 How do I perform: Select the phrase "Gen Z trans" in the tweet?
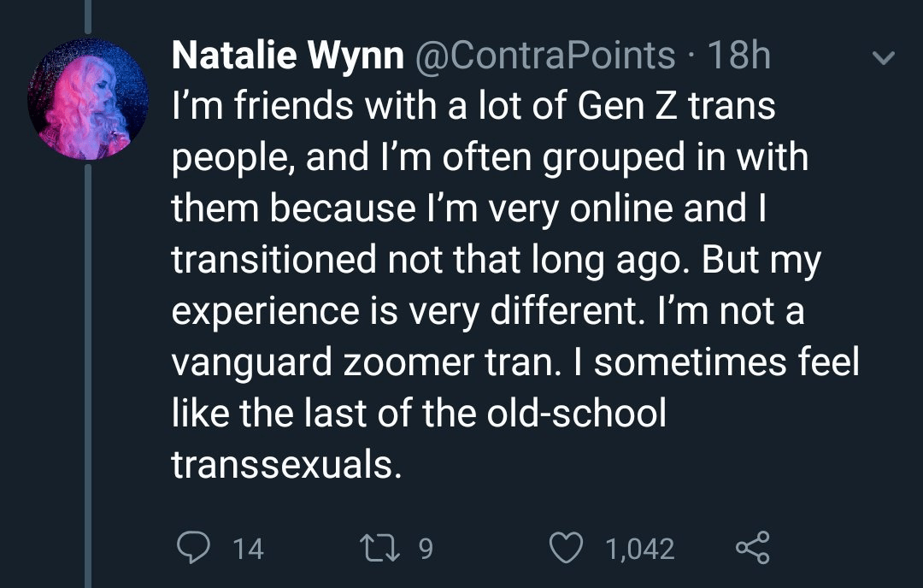tap(676, 106)
